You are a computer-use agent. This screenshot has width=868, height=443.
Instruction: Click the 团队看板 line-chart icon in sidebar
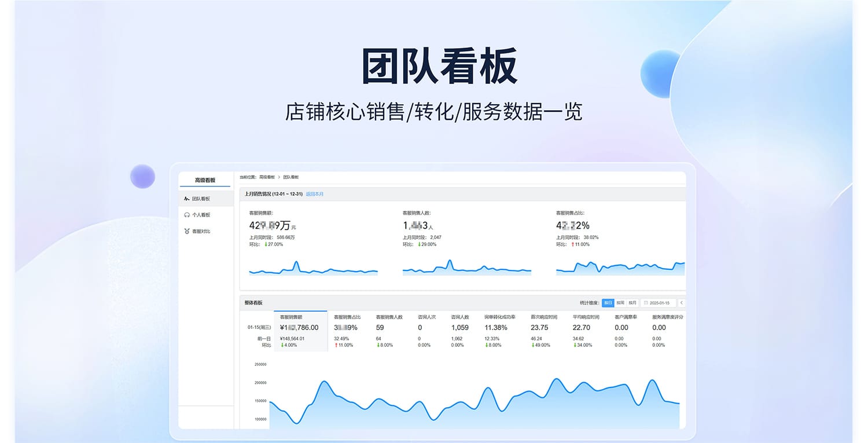[186, 199]
